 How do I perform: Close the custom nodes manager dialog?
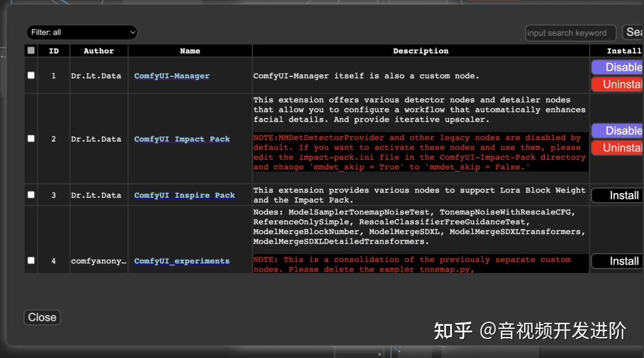[42, 317]
